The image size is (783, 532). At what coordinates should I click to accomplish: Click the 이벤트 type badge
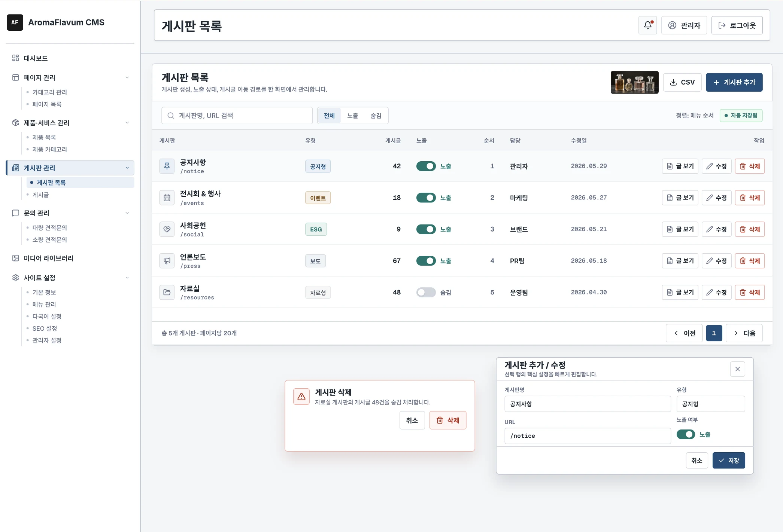pyautogui.click(x=318, y=198)
